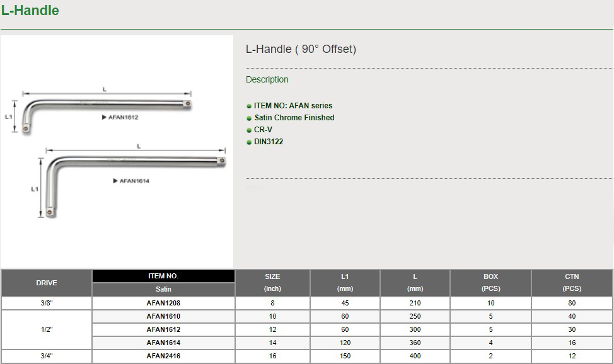The image size is (614, 364).
Task: Click the green bullet beside DIN3122
Action: tap(249, 142)
